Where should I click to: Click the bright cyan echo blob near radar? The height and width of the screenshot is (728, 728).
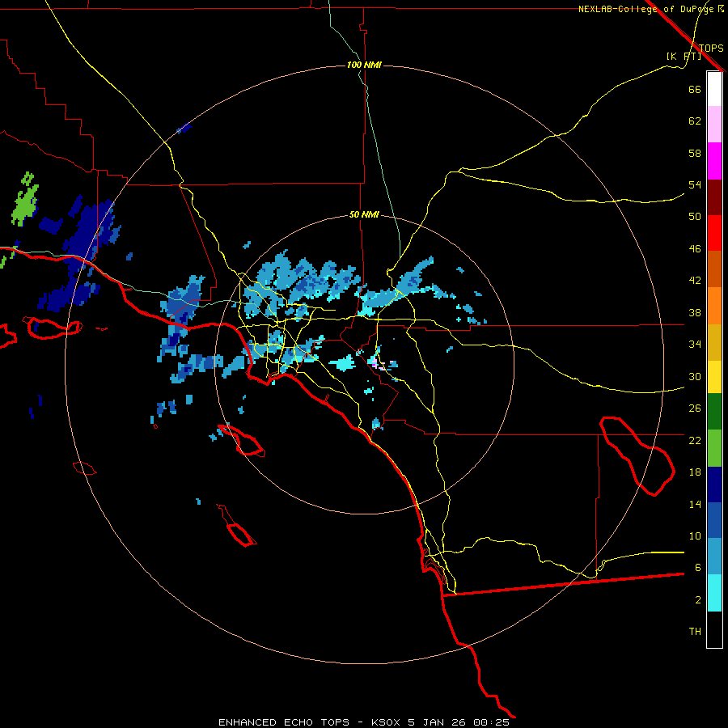(344, 363)
